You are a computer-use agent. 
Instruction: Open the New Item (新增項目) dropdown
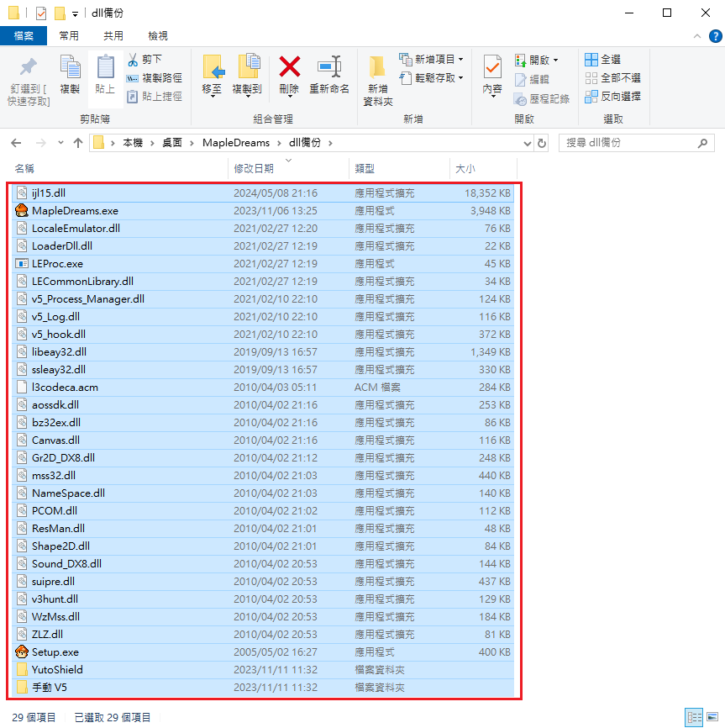click(460, 60)
